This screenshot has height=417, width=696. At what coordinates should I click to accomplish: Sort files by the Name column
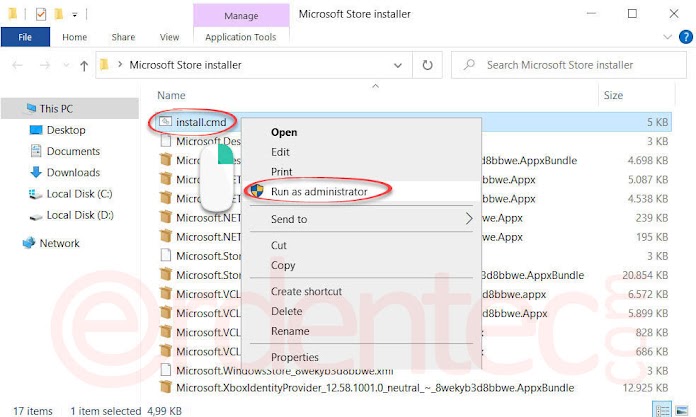pyautogui.click(x=171, y=95)
